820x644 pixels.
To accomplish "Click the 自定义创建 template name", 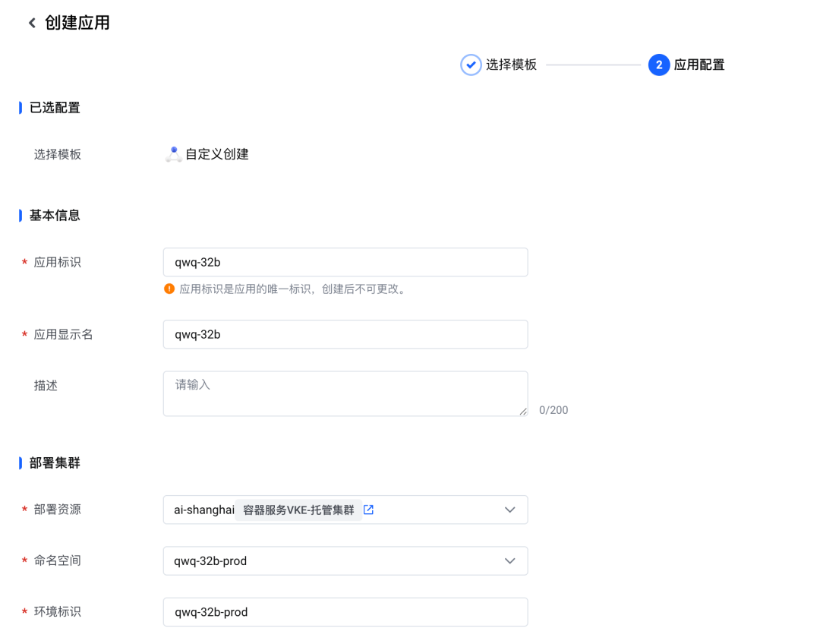I will click(x=217, y=154).
